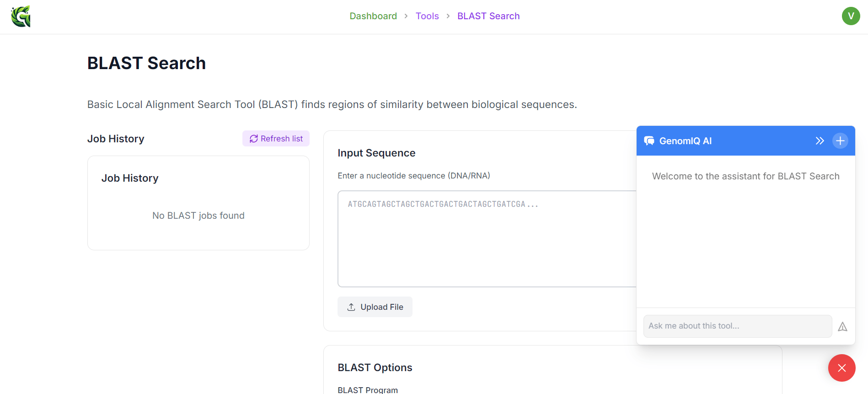Send the chat message with arrow icon
Viewport: 868px width, 394px height.
click(x=842, y=327)
